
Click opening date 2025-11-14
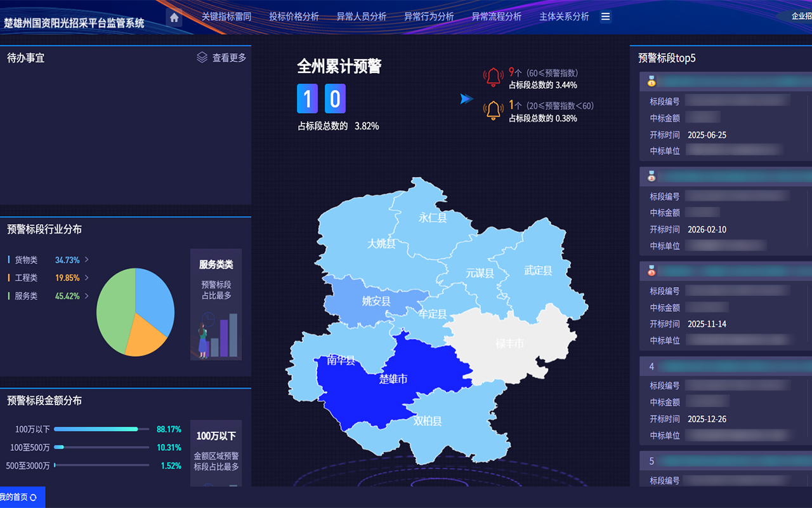click(707, 324)
